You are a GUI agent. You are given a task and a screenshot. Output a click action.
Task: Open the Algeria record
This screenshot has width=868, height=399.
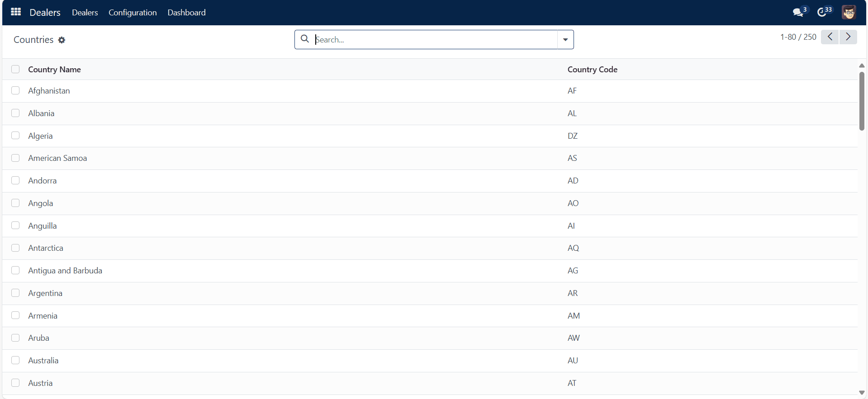[40, 136]
